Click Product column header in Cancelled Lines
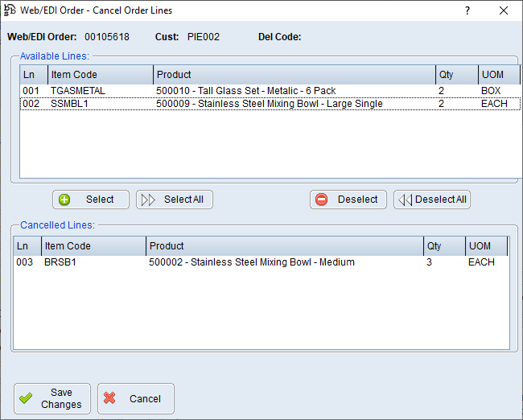This screenshot has height=420, width=523. (284, 246)
